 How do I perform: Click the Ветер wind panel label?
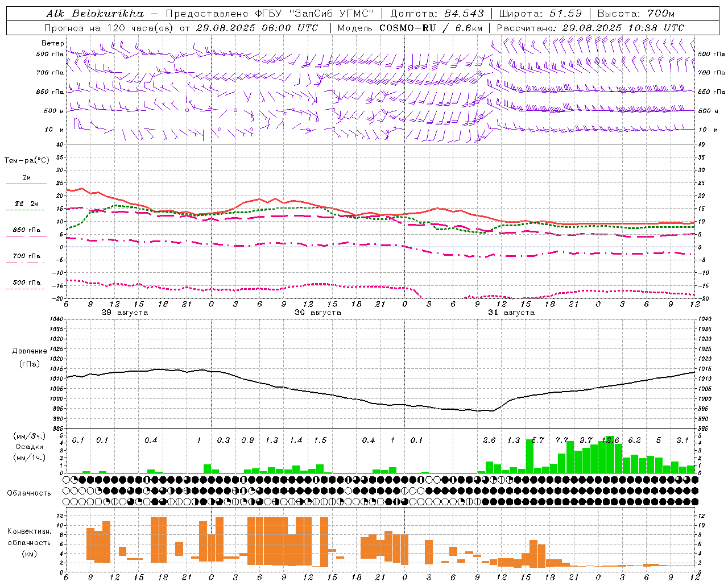[53, 43]
